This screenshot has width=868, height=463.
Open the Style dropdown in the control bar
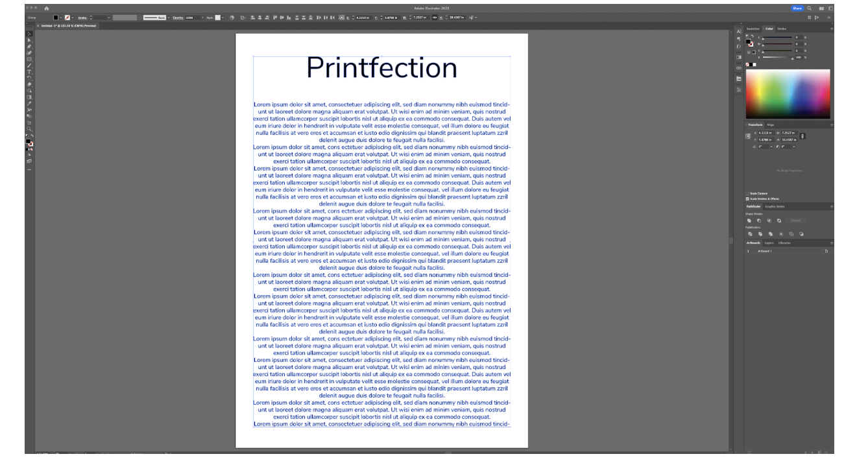coord(223,18)
